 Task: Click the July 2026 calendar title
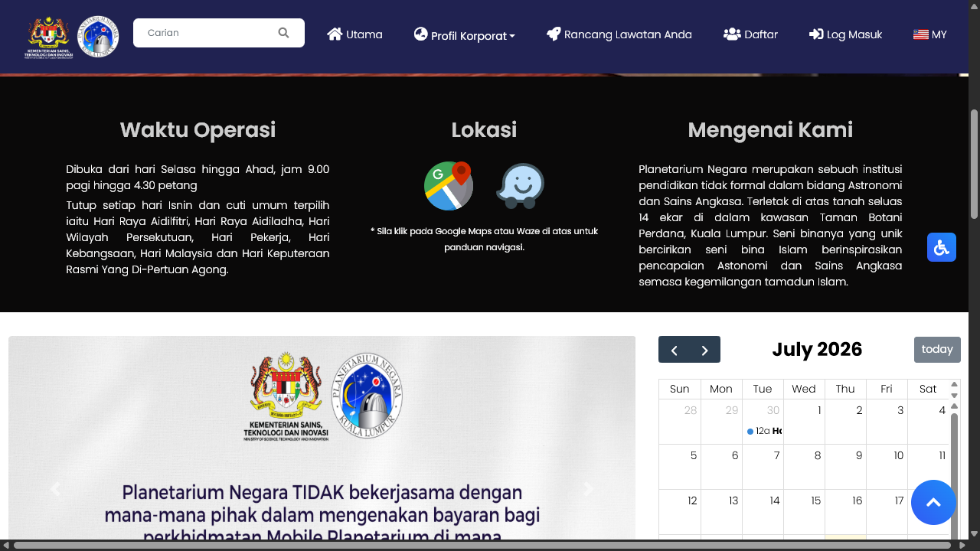coord(817,350)
